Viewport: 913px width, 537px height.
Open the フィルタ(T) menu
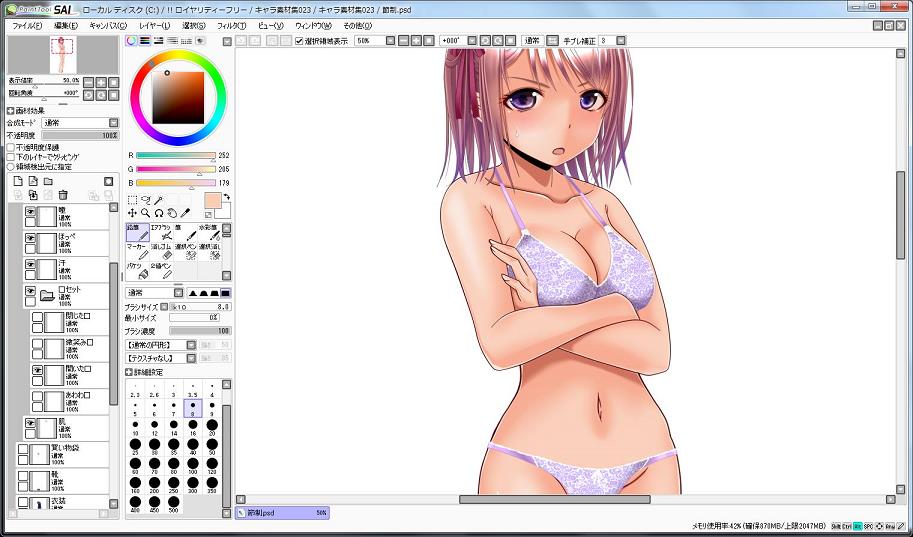tap(231, 24)
